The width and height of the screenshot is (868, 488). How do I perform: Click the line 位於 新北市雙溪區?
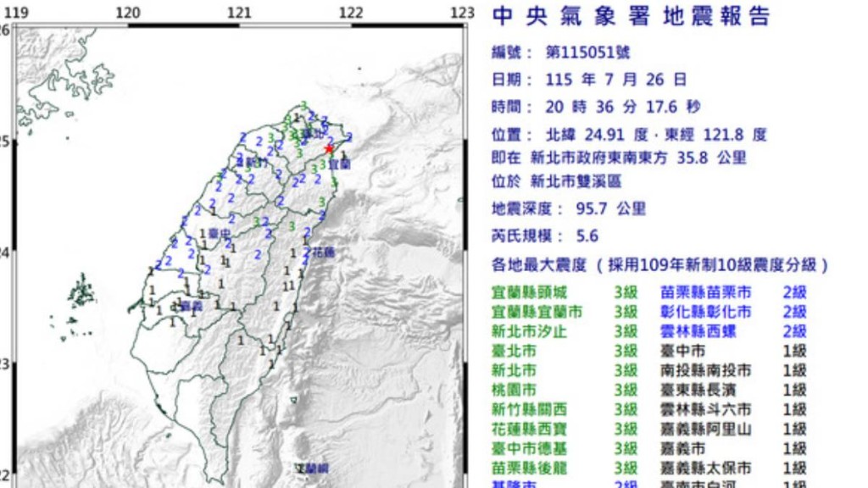coord(556,181)
